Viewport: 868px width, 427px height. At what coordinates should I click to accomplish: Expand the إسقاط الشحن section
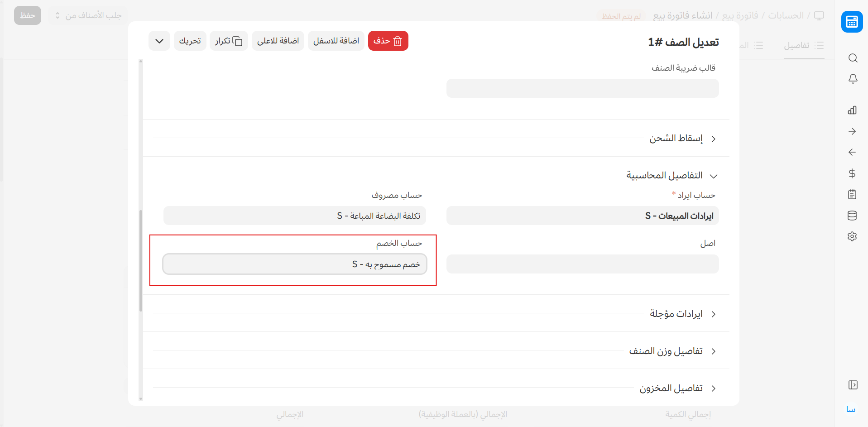pos(676,139)
